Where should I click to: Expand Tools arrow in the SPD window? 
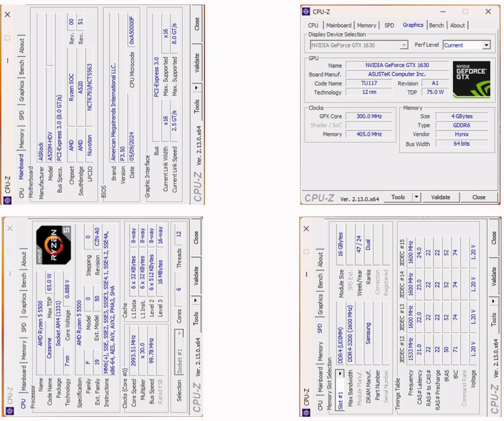pyautogui.click(x=494, y=301)
